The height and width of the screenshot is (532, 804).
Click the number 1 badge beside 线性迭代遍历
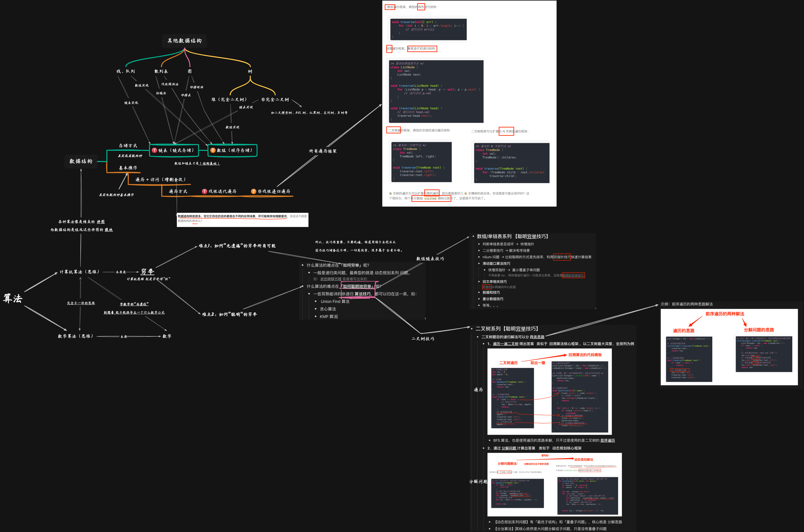(204, 191)
